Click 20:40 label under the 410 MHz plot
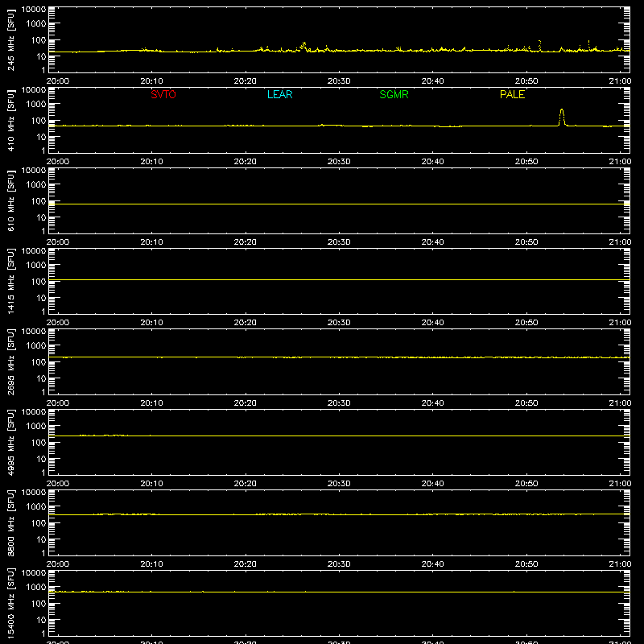This screenshot has height=644, width=644. pyautogui.click(x=432, y=162)
